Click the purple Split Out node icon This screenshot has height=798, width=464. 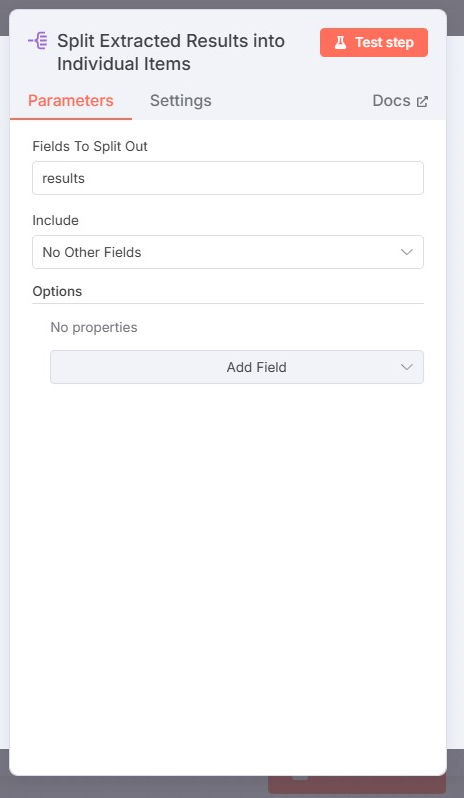pos(38,41)
